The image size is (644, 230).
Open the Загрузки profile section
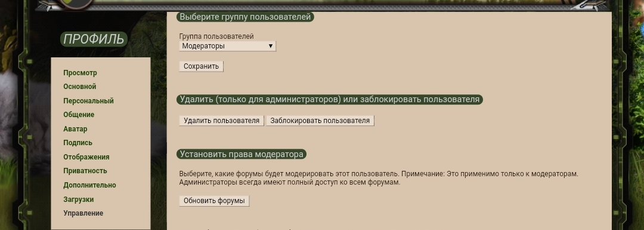coord(79,200)
